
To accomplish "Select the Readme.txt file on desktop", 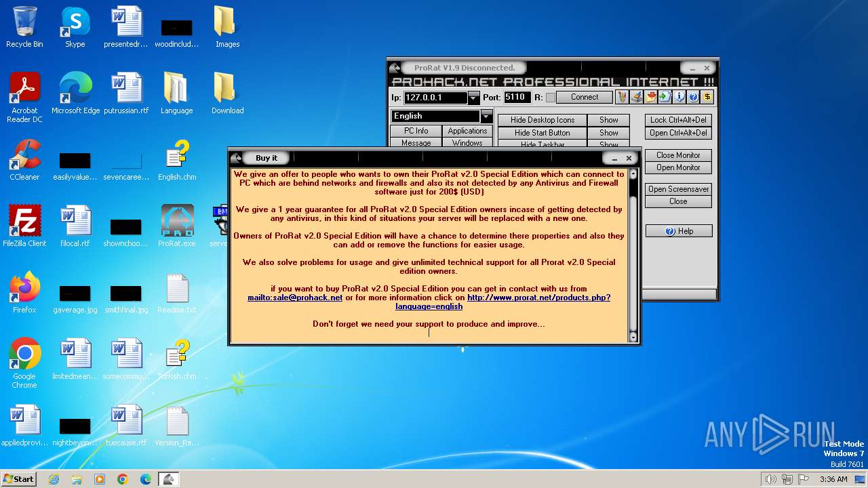I will pyautogui.click(x=177, y=293).
